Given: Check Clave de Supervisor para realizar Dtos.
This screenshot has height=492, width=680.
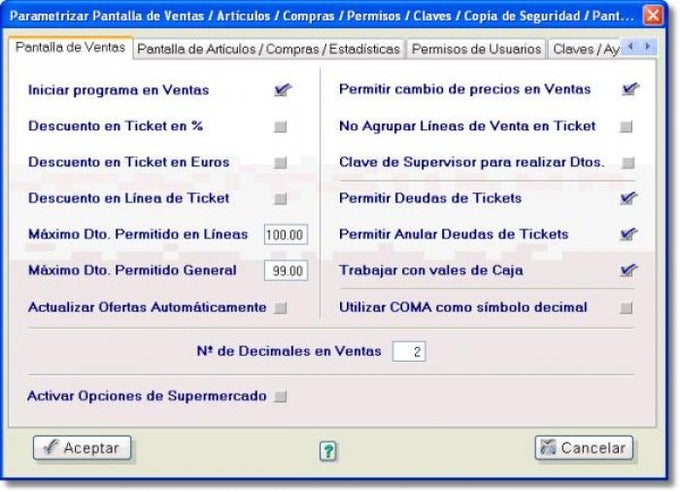Looking at the screenshot, I should click(x=628, y=163).
